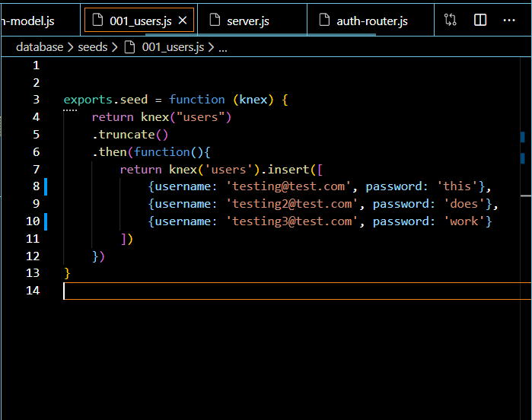
Task: Select 001_users.js in the breadcrumb path
Action: pyautogui.click(x=173, y=47)
